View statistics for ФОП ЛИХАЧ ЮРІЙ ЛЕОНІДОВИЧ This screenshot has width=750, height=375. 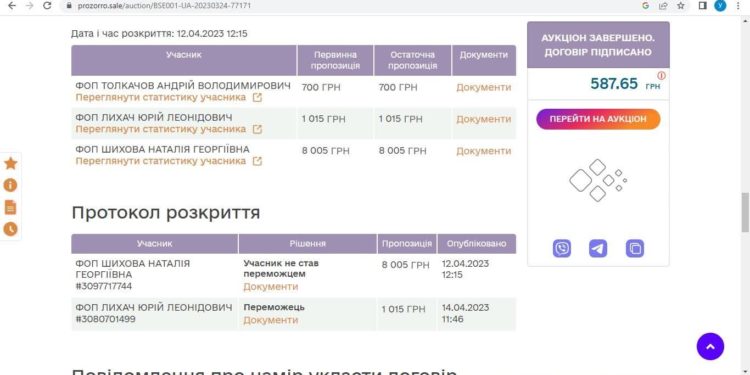click(x=169, y=129)
